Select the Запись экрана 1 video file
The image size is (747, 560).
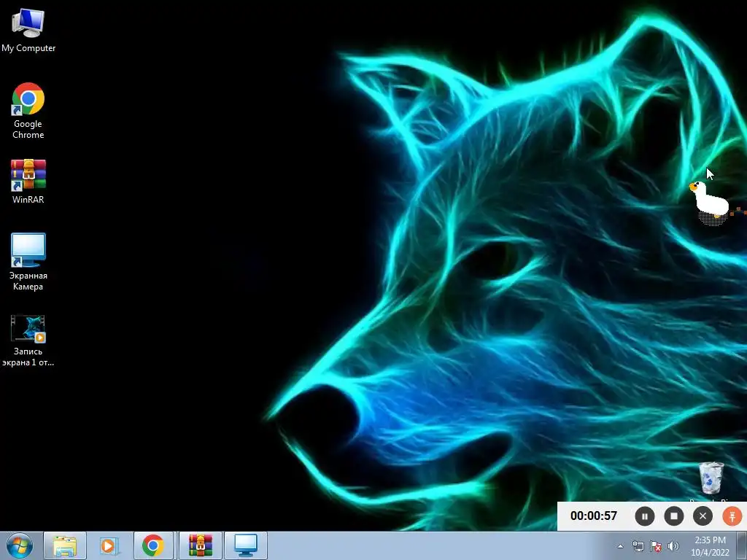[28, 341]
